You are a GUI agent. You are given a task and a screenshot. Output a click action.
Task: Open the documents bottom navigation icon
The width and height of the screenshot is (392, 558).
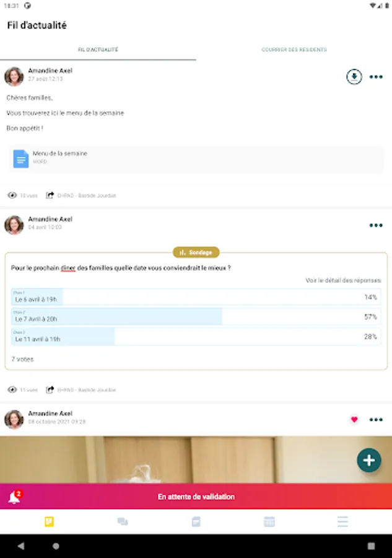point(196,521)
